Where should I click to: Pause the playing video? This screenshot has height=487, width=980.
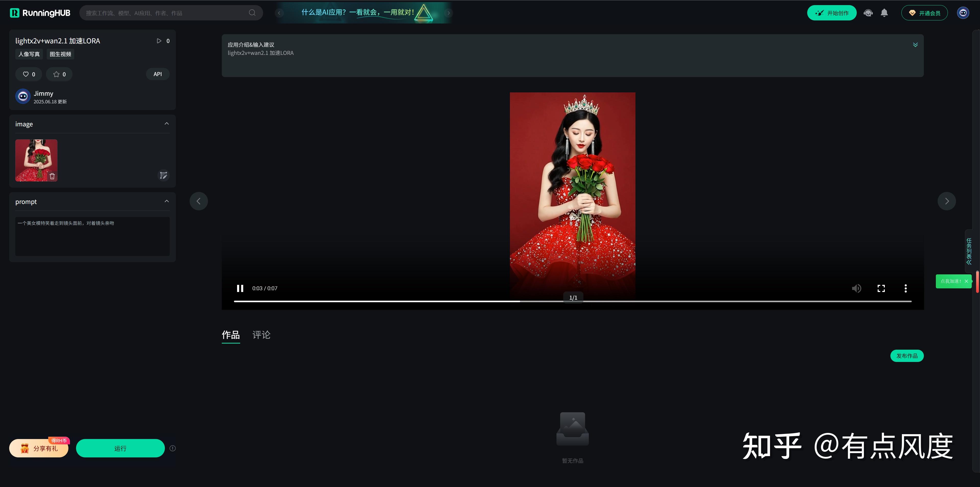click(240, 288)
